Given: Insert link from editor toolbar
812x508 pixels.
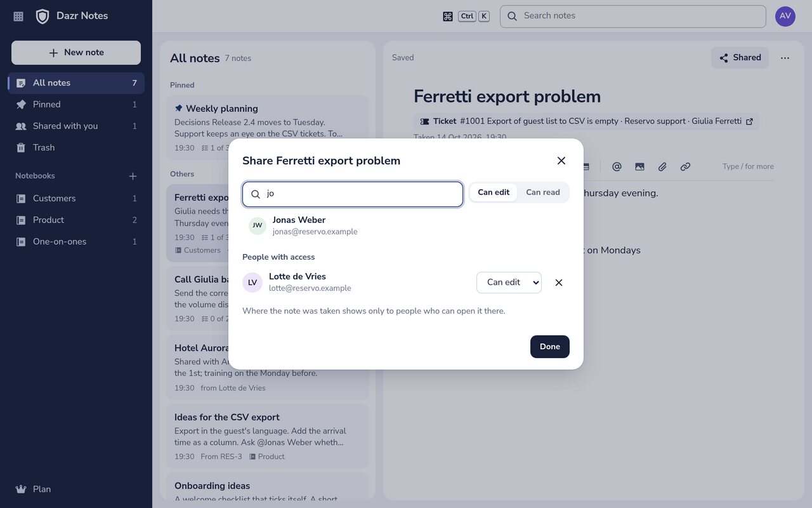Looking at the screenshot, I should pos(685,167).
